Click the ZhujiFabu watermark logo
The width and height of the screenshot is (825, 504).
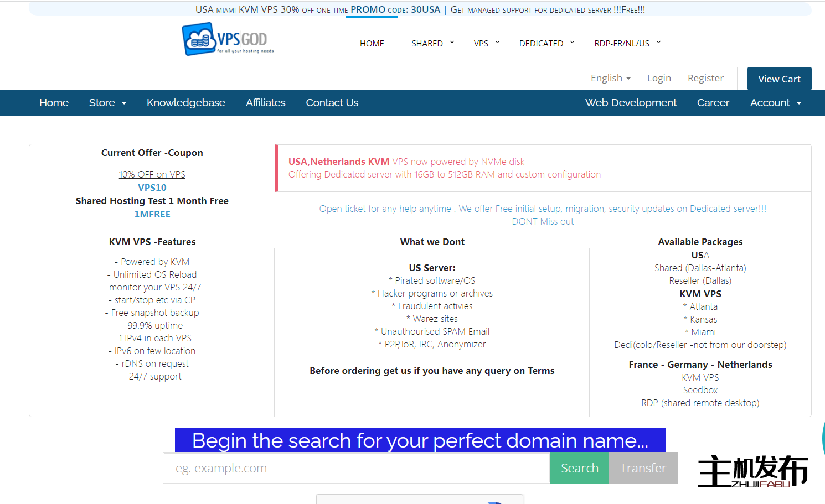click(752, 471)
